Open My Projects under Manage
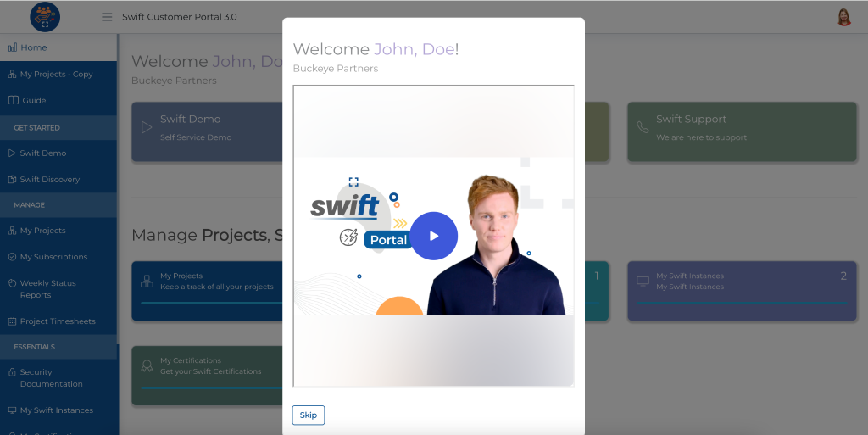The height and width of the screenshot is (435, 868). [x=58, y=231]
